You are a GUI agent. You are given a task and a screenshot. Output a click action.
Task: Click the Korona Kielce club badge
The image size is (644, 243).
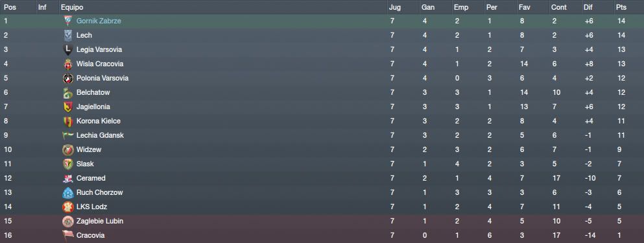67,122
